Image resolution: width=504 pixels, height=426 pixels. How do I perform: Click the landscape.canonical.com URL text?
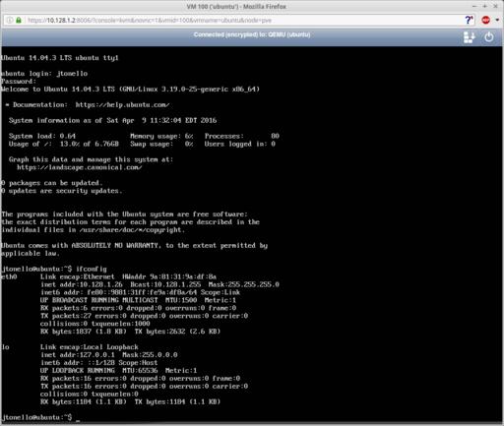click(x=80, y=167)
